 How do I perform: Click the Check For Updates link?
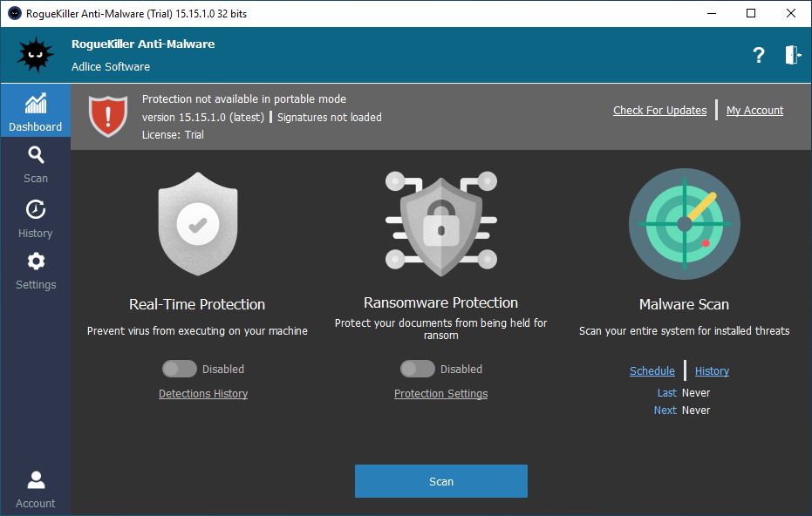(659, 110)
